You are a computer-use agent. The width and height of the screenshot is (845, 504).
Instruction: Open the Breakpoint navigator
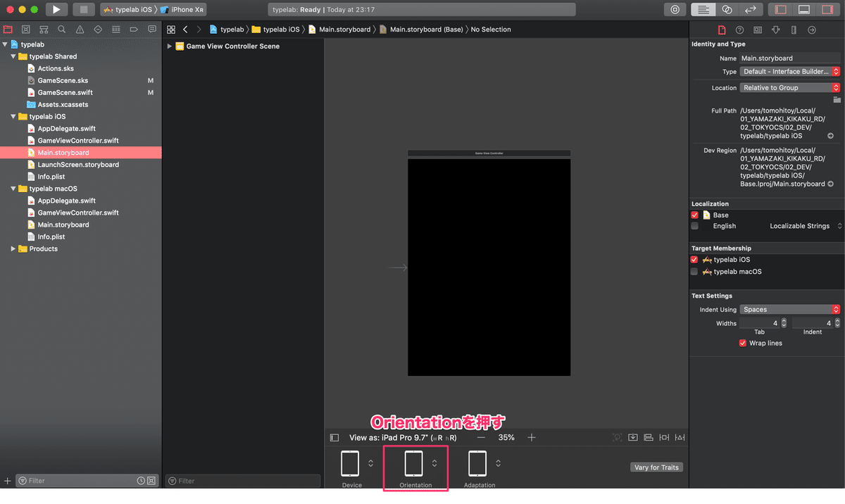[x=134, y=30]
